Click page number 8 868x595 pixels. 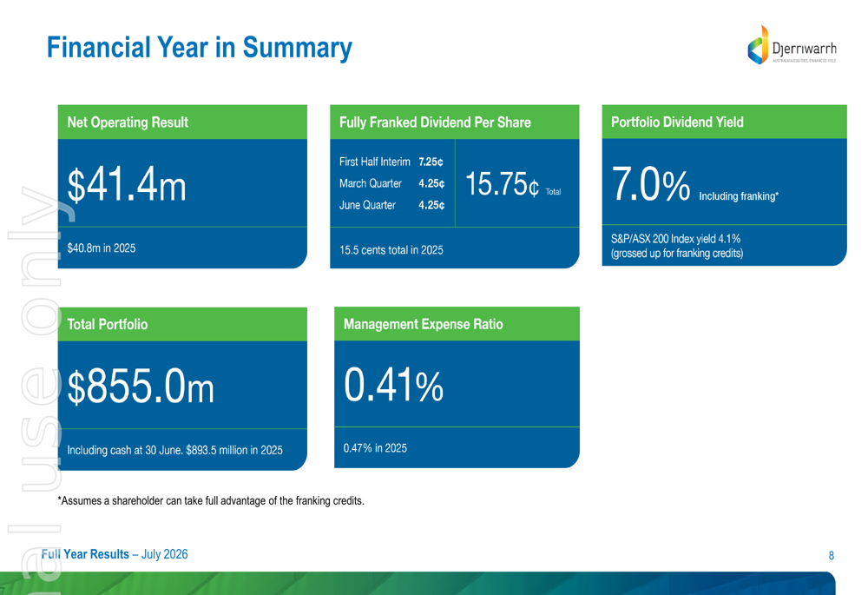coord(831,556)
